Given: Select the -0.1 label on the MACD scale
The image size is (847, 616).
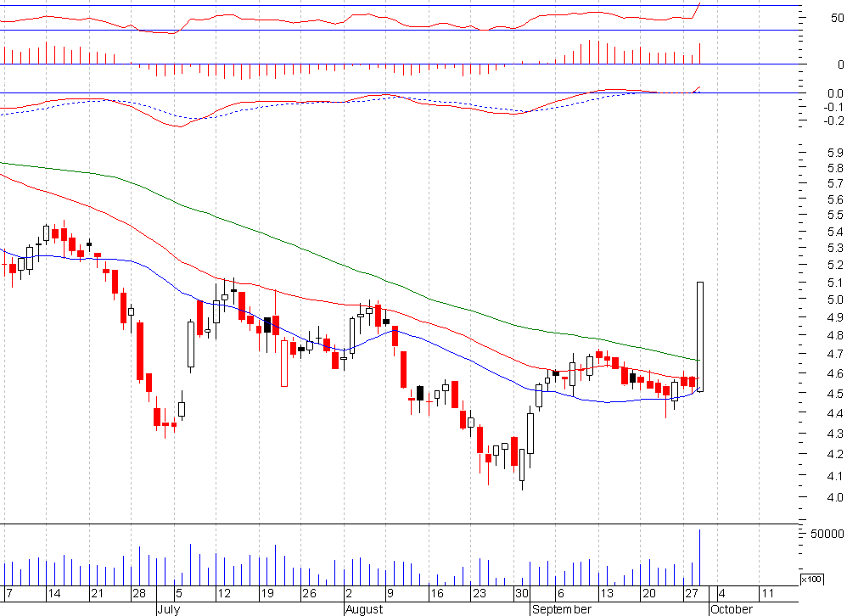Looking at the screenshot, I should click(x=833, y=107).
